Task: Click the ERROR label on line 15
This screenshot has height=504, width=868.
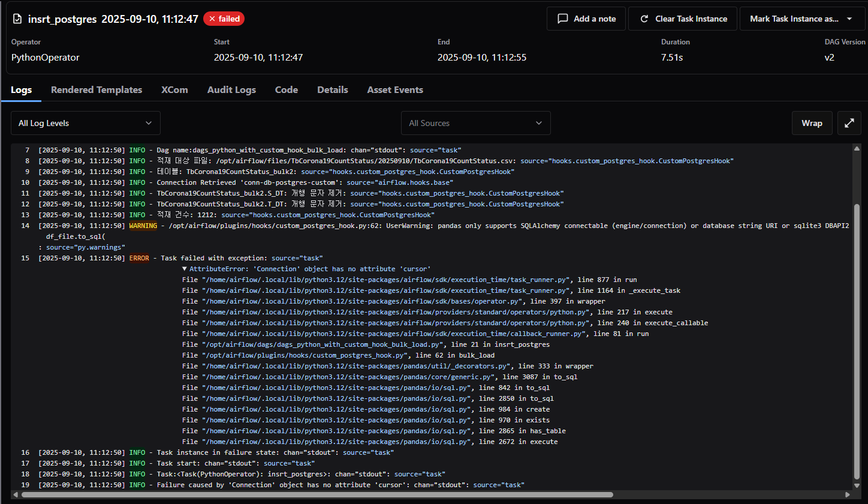Action: coord(139,258)
